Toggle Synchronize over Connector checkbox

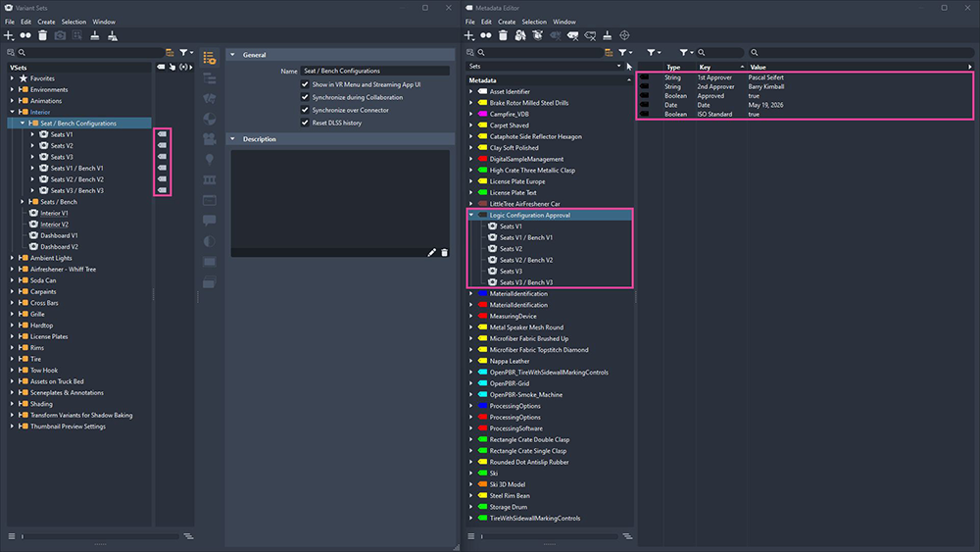coord(305,110)
